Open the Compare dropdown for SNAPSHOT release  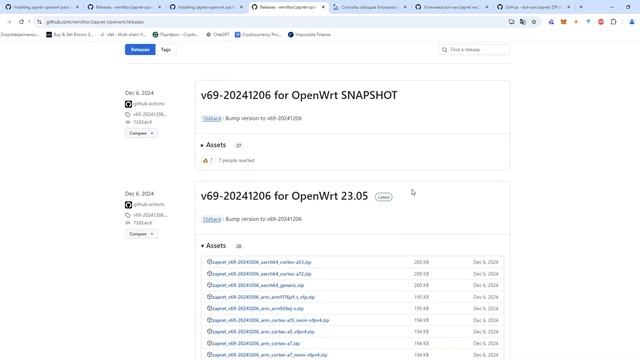141,133
